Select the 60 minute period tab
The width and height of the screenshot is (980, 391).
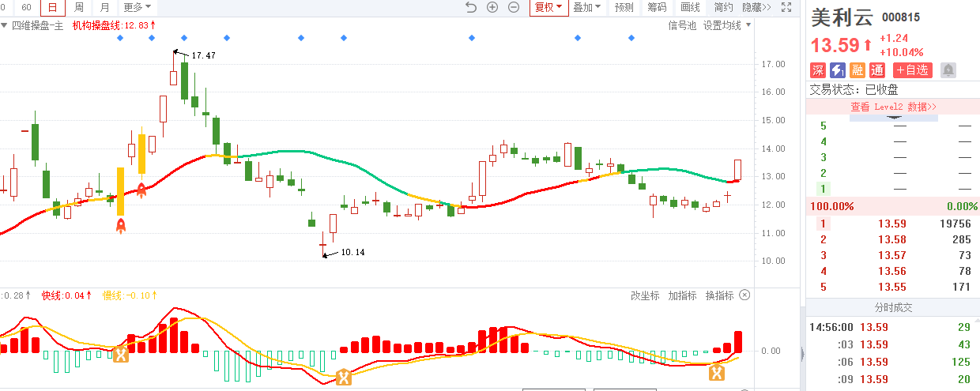pyautogui.click(x=26, y=7)
